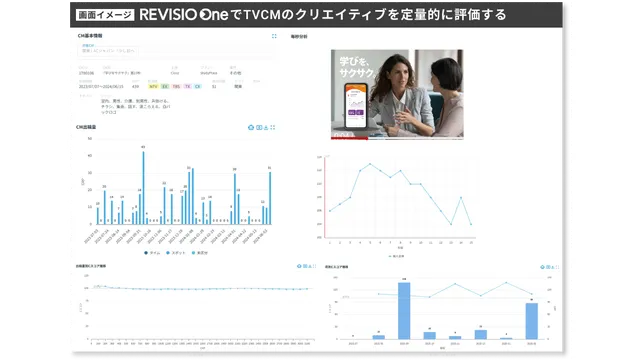Click download icon on monthly bar chart panel

(553, 267)
